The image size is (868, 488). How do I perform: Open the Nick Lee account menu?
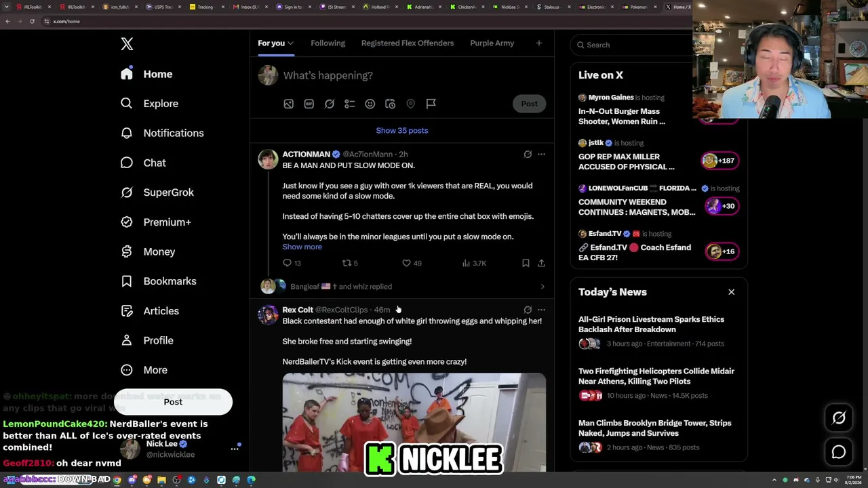point(181,449)
